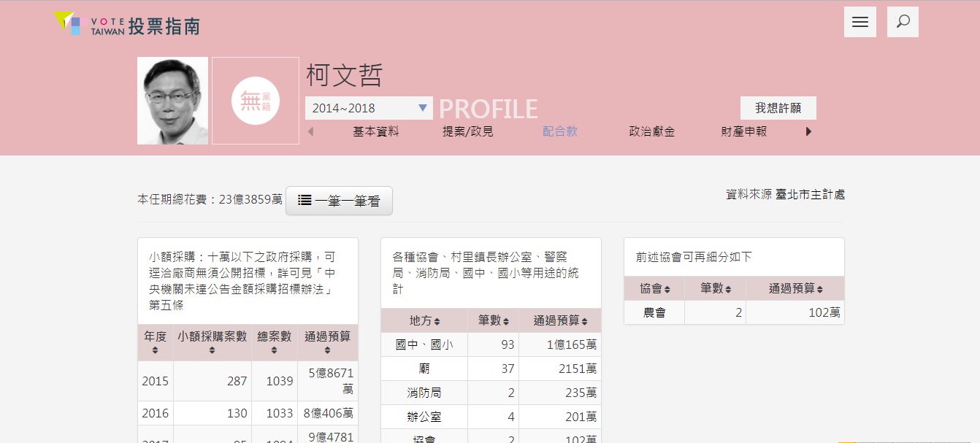Click the 2015 year cell

click(156, 381)
